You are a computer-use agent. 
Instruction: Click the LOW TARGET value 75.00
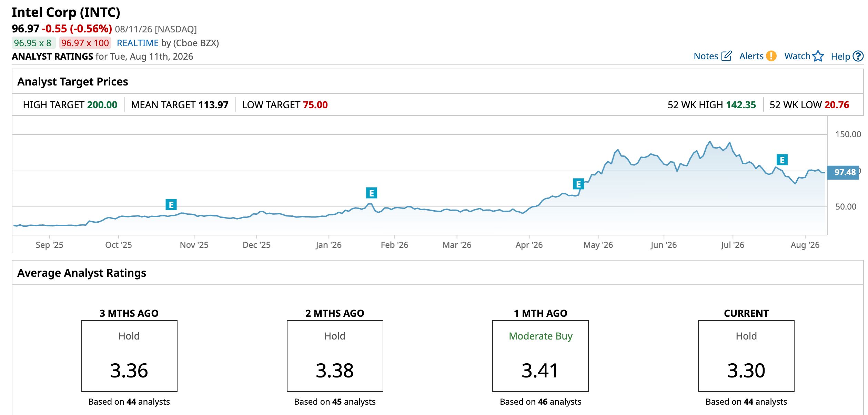(315, 105)
